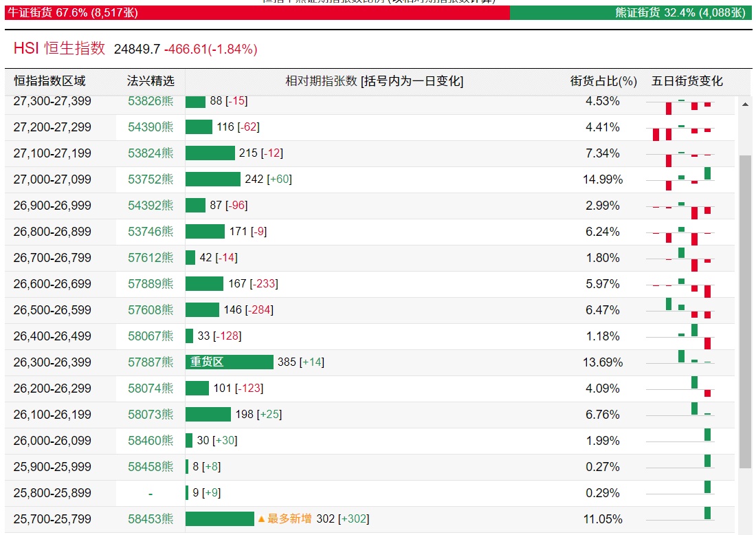Click five-day chart in 26,400-26,499 row
This screenshot has width=756, height=535.
point(680,336)
